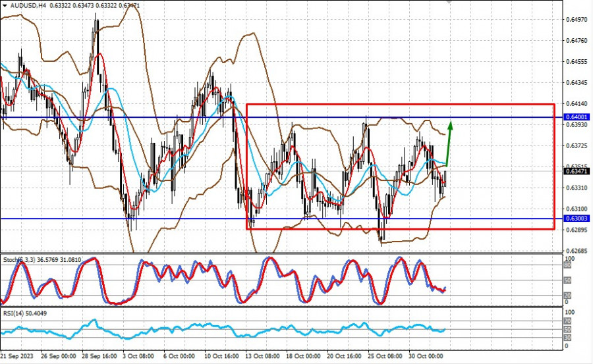Click the RSI(14) indicator label
593x364 pixels.
14,313
